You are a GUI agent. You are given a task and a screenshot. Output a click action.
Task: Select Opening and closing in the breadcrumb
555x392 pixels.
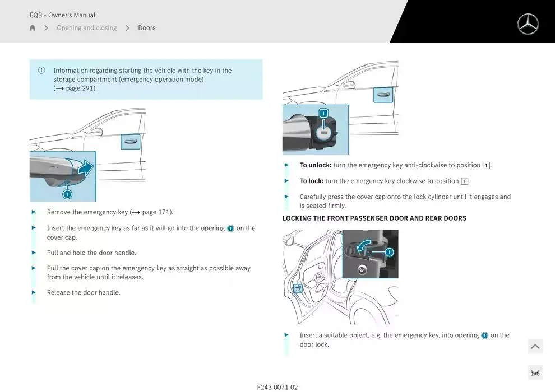coord(86,27)
